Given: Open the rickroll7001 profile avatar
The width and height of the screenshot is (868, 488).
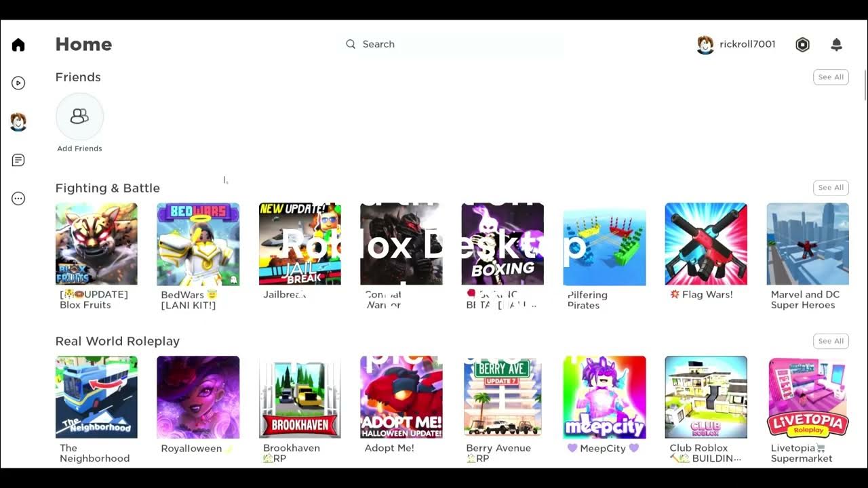Looking at the screenshot, I should click(x=705, y=45).
